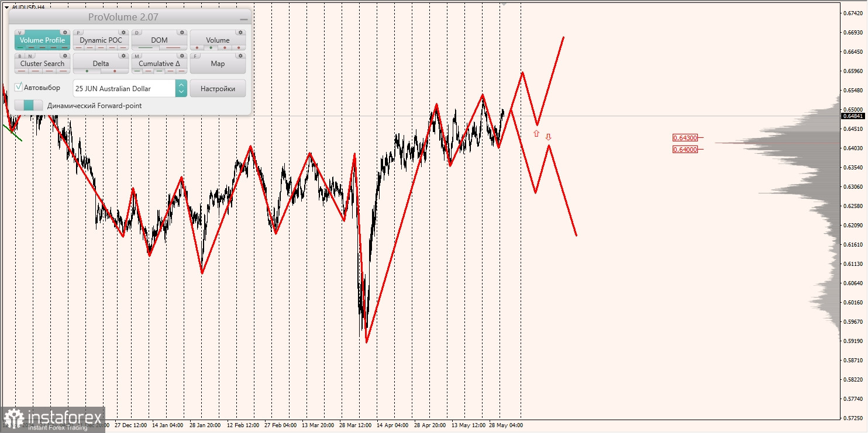Click the 27 Feb 04:00 time label
This screenshot has width=868, height=433.
point(280,425)
